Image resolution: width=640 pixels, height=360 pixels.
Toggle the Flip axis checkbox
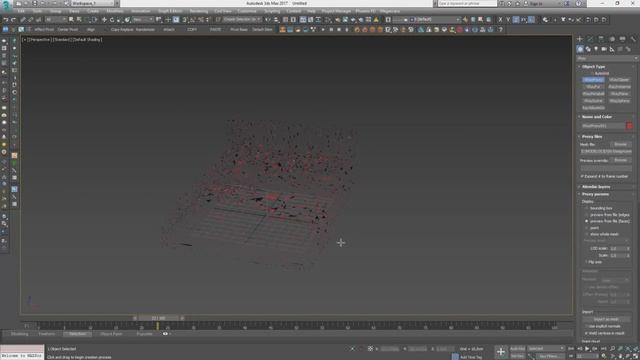[587, 262]
